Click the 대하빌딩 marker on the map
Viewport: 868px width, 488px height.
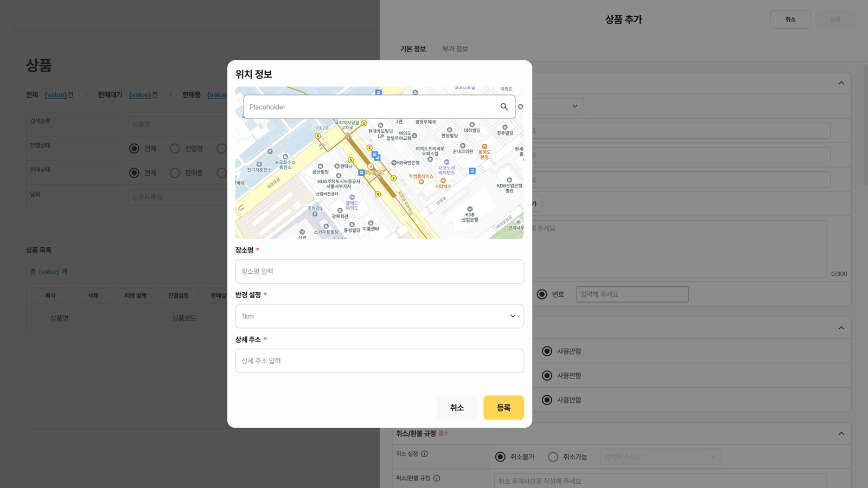coord(472,125)
